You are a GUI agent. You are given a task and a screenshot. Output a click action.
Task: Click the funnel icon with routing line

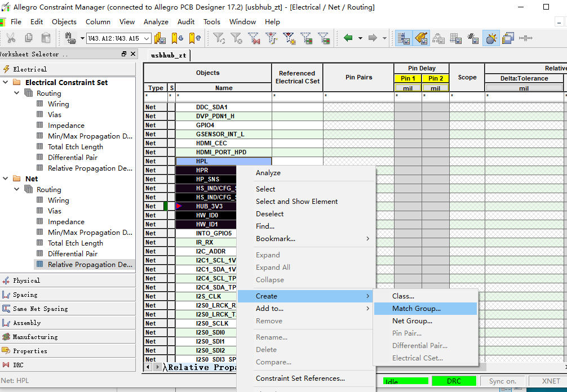271,38
